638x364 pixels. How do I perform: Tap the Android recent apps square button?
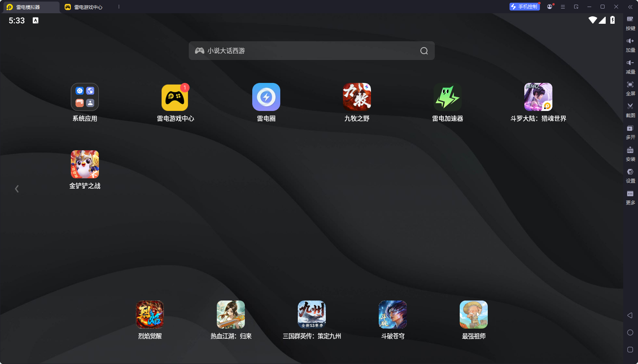click(x=630, y=350)
